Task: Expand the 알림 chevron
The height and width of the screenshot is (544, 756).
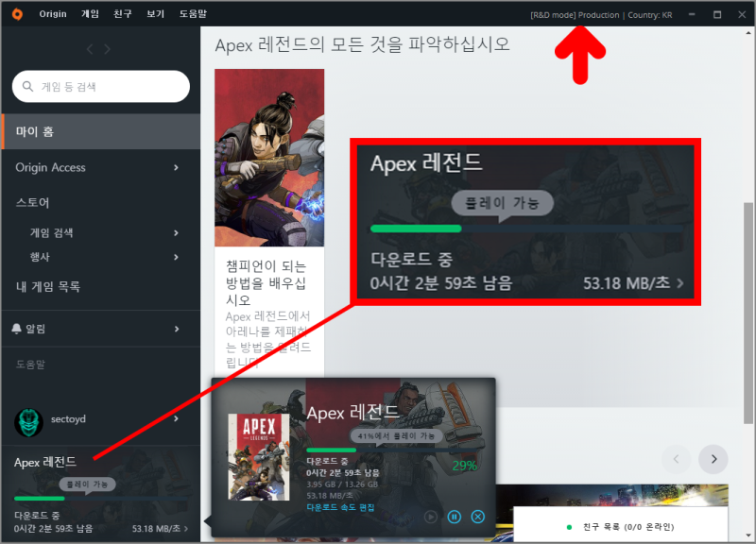Action: [177, 329]
